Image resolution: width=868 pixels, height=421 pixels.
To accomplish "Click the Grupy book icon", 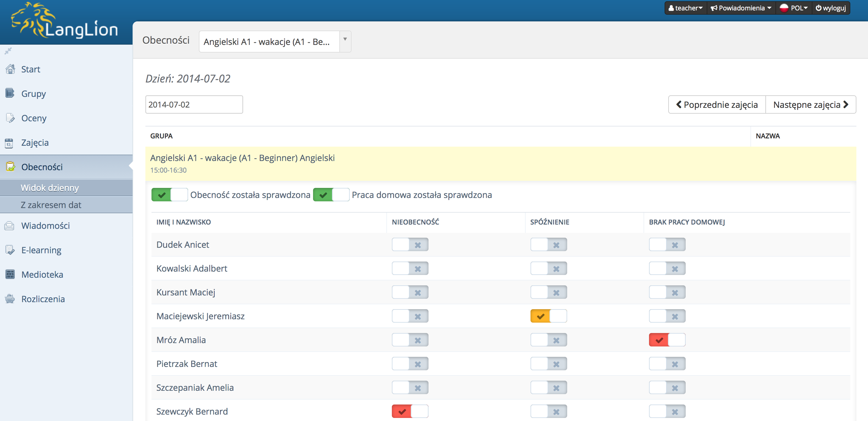I will tap(10, 93).
